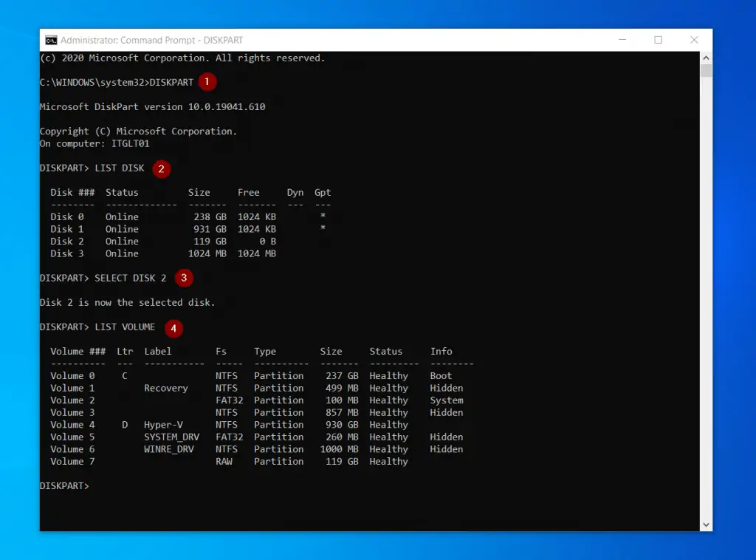Click the Command Prompt icon in title bar
The height and width of the screenshot is (560, 756).
coord(51,40)
